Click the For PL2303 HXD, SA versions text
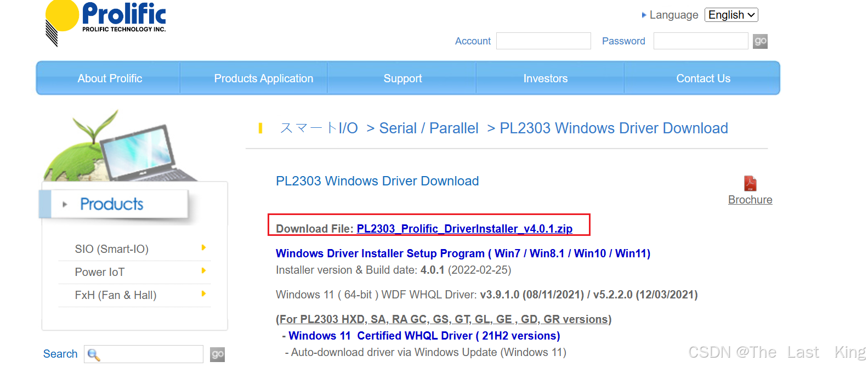The height and width of the screenshot is (367, 868). 444,319
